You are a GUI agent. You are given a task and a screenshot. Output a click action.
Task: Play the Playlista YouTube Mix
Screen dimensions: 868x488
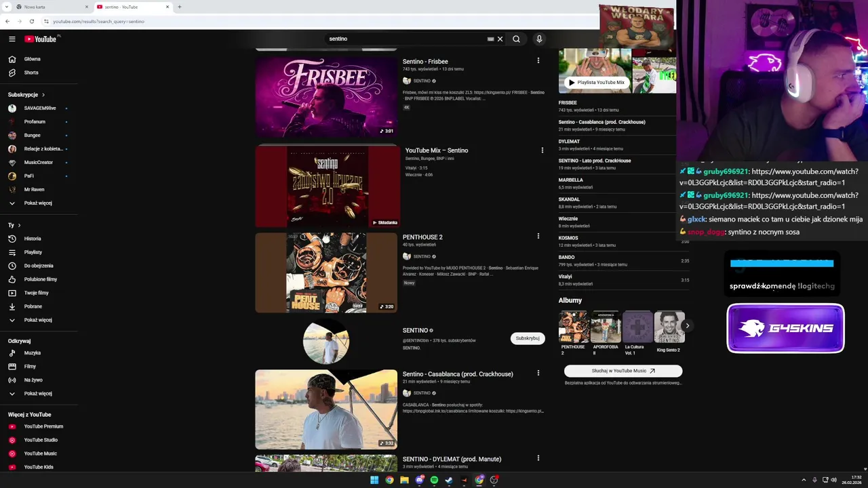(x=596, y=82)
